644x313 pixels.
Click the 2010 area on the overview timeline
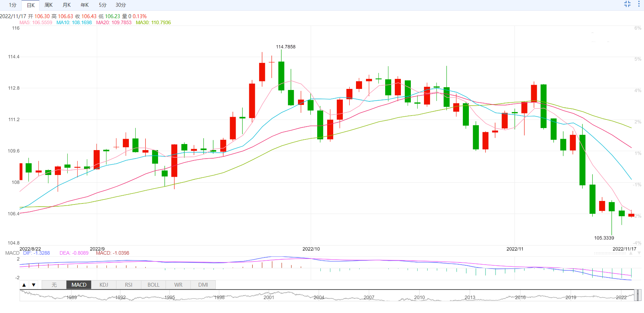[x=419, y=297]
